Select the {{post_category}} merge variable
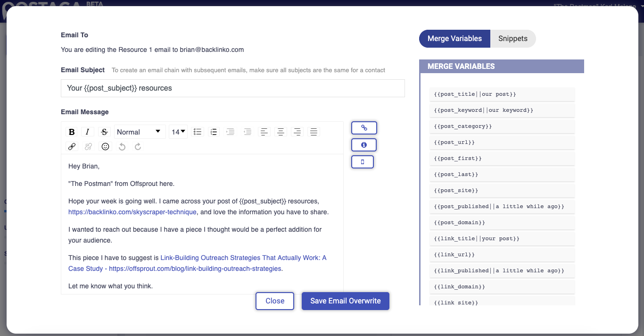Screen dimensions: 644x336 point(502,126)
